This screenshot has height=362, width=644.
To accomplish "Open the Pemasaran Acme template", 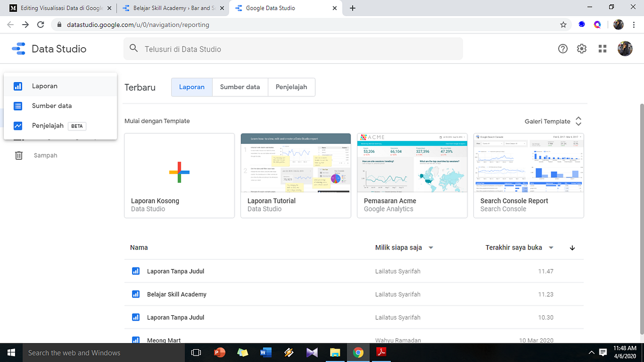I will (412, 175).
